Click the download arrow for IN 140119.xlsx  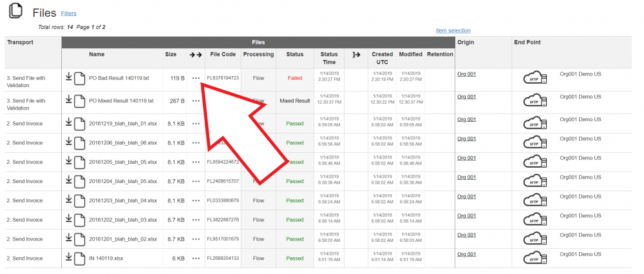coord(69,257)
